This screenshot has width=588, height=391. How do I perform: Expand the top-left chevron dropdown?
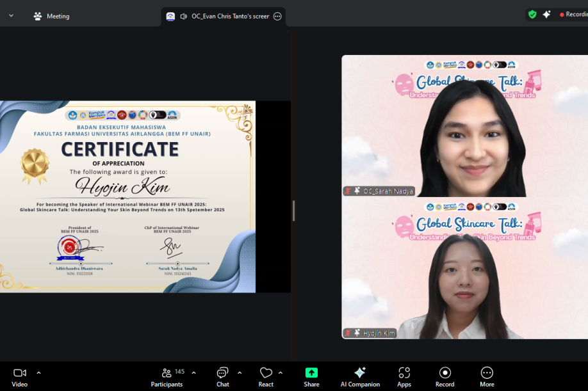[12, 16]
